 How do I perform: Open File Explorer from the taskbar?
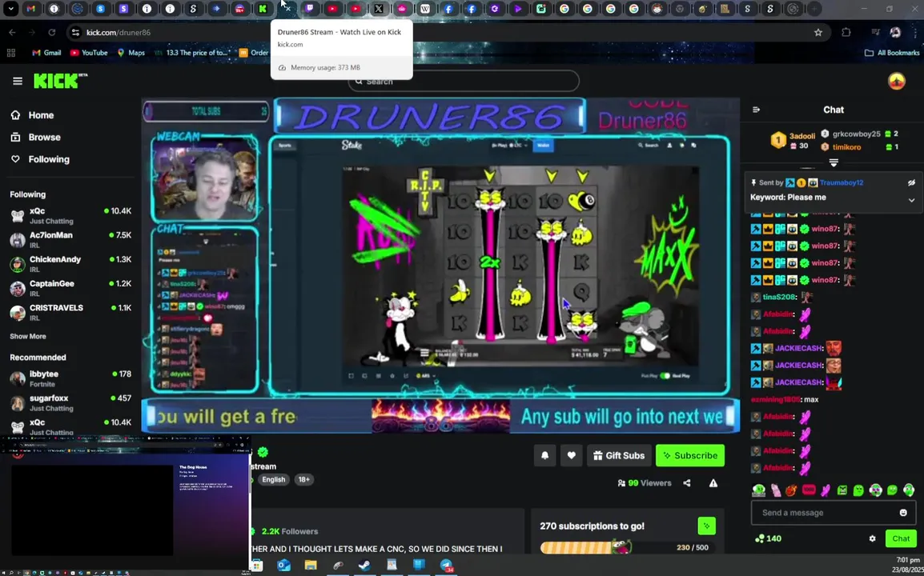pyautogui.click(x=311, y=566)
